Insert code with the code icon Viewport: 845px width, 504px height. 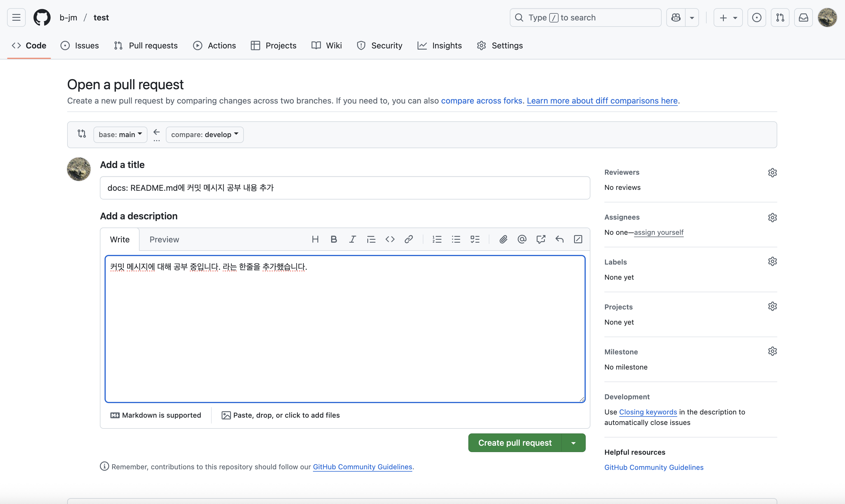click(x=390, y=239)
